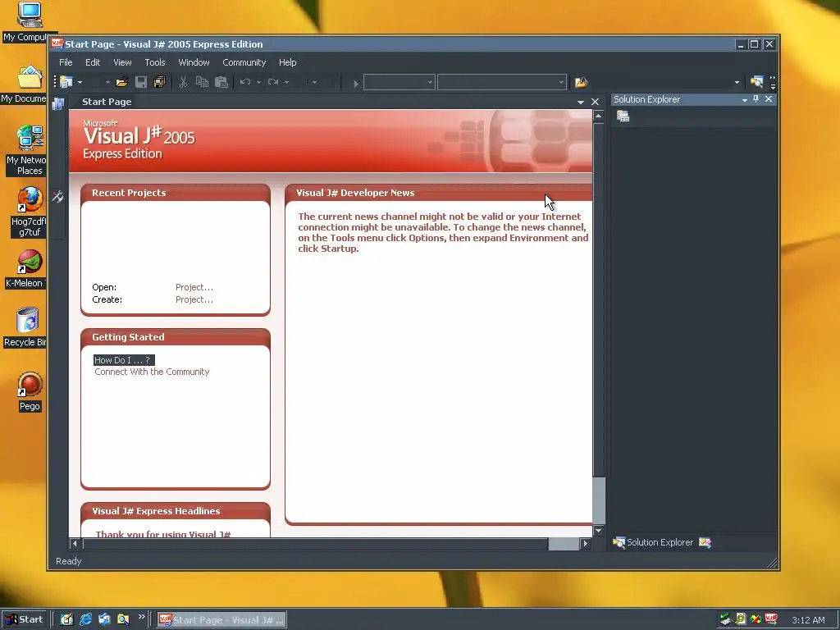Open the Edit menu
Viewport: 840px width, 630px height.
(93, 62)
